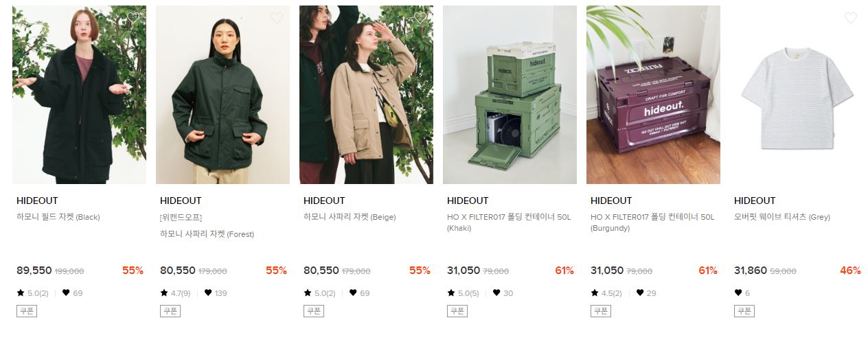Open 오버핏 웨이브 티셔츠 (Grey) product title
This screenshot has height=342, width=868.
point(782,217)
